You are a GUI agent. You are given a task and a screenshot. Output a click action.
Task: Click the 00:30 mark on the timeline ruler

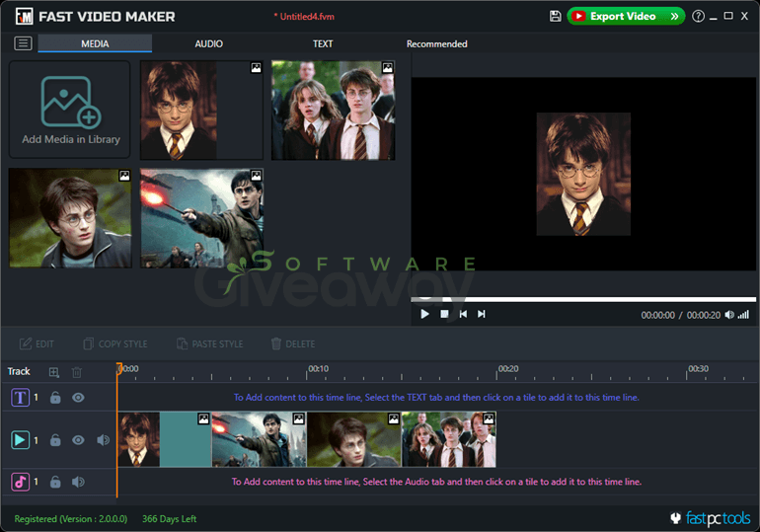(x=698, y=369)
